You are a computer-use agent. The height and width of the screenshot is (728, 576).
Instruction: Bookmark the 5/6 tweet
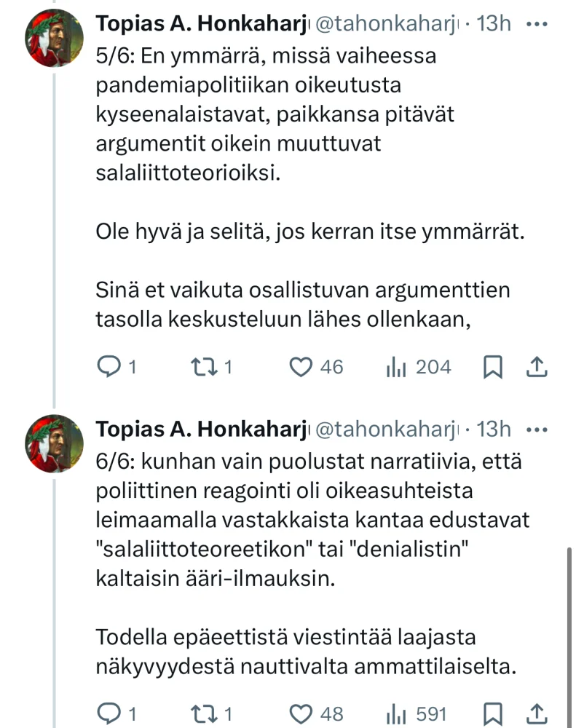(493, 368)
